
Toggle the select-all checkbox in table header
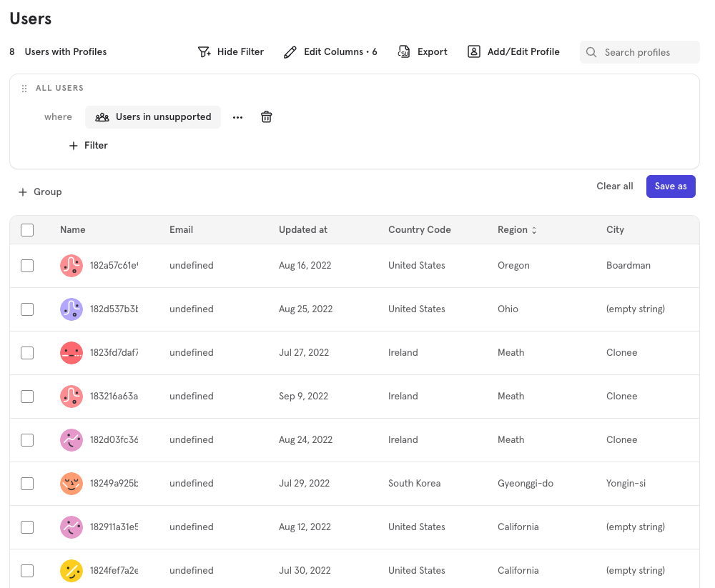click(27, 230)
